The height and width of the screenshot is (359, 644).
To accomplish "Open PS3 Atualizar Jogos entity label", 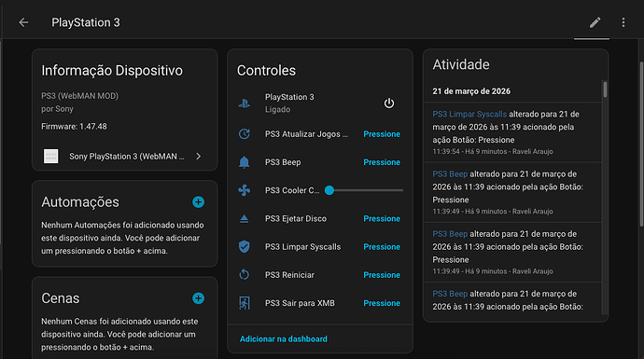I will pos(306,134).
